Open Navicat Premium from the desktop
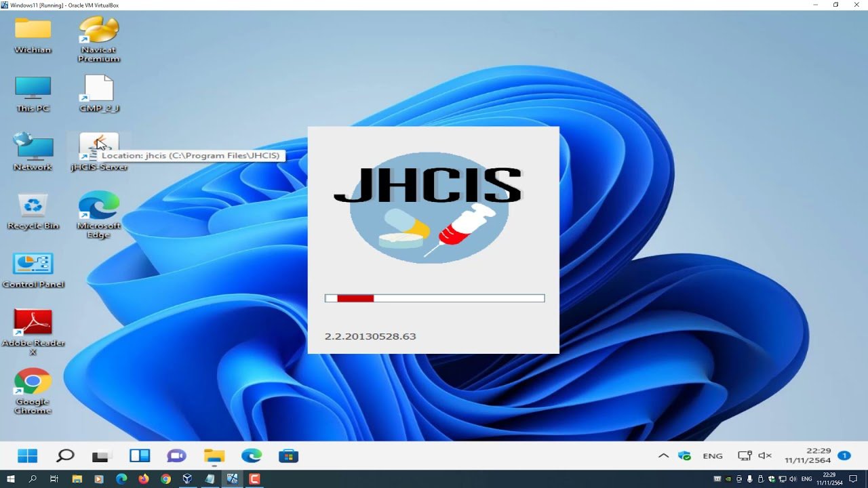868x488 pixels. click(98, 30)
